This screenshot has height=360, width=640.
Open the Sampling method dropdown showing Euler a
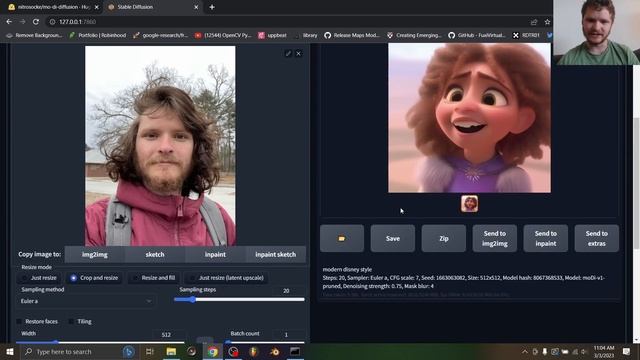(x=86, y=301)
